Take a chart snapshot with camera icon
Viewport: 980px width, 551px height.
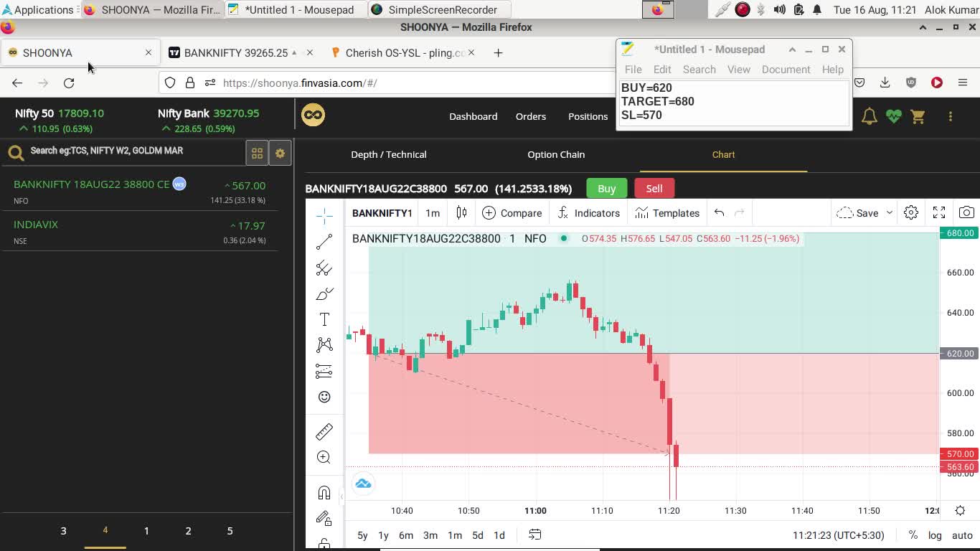click(x=966, y=212)
